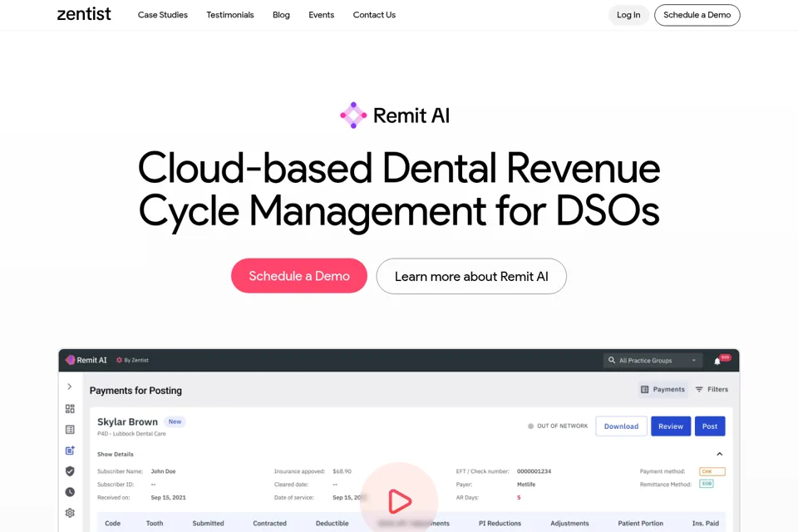Open the settings gear in the sidebar
This screenshot has width=798, height=532.
pos(70,513)
